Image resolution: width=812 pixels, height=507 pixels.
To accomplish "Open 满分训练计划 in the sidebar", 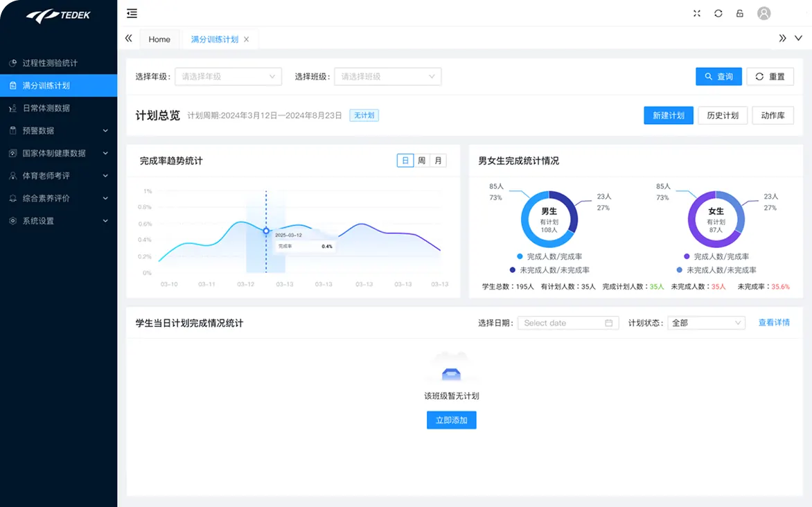I will point(58,85).
